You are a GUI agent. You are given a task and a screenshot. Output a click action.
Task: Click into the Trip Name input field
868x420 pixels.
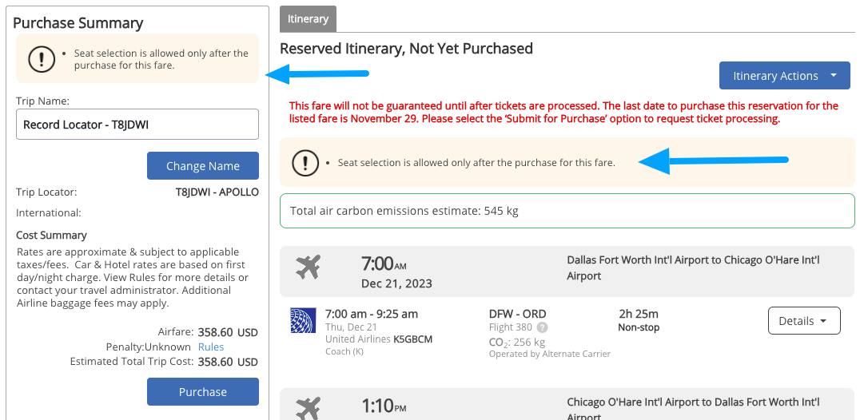137,125
